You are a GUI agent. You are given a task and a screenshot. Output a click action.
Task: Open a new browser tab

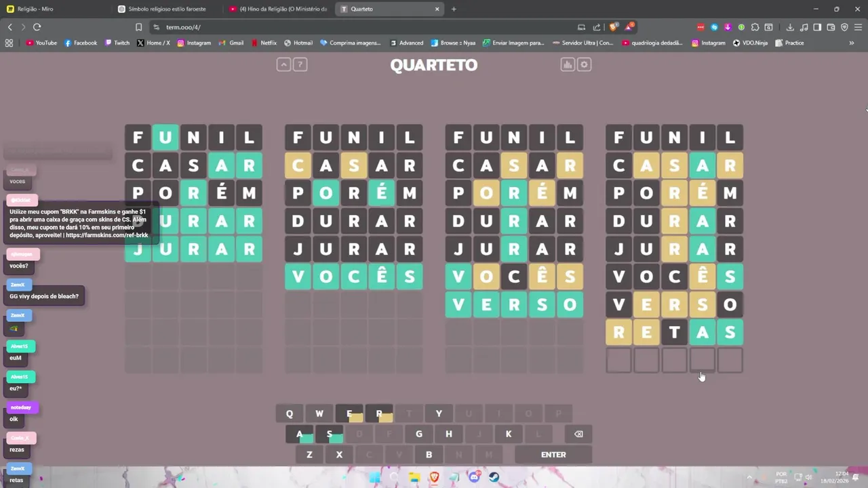coord(454,9)
